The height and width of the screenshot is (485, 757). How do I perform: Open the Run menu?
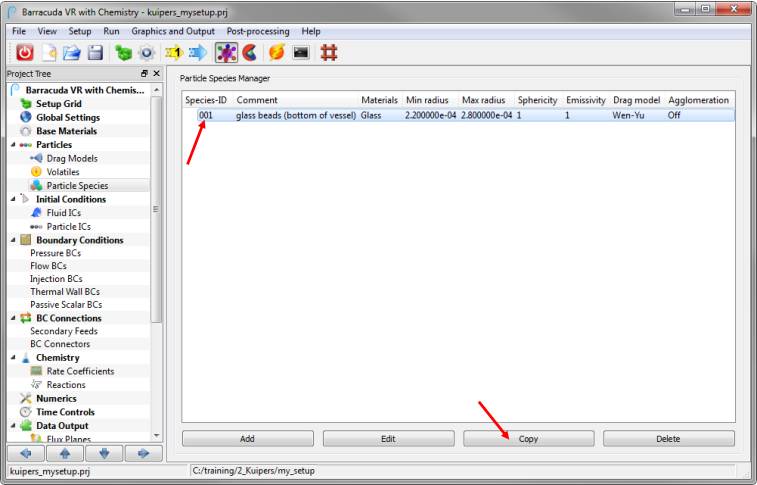point(111,31)
